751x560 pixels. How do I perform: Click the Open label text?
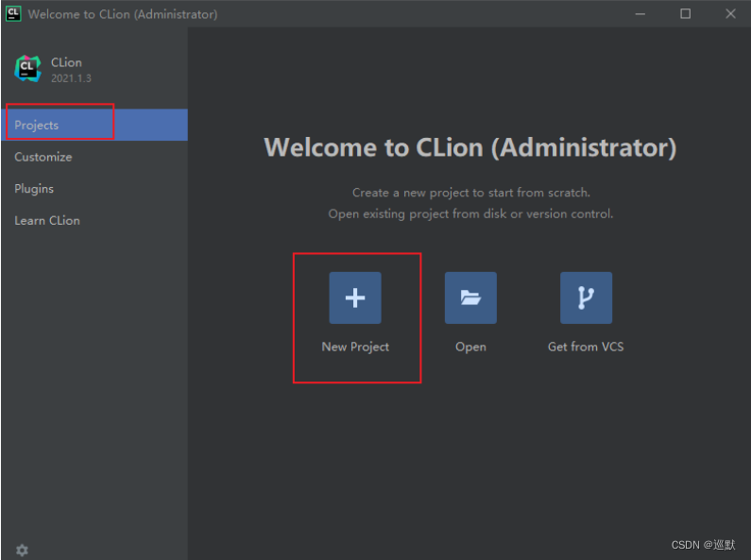pyautogui.click(x=470, y=347)
